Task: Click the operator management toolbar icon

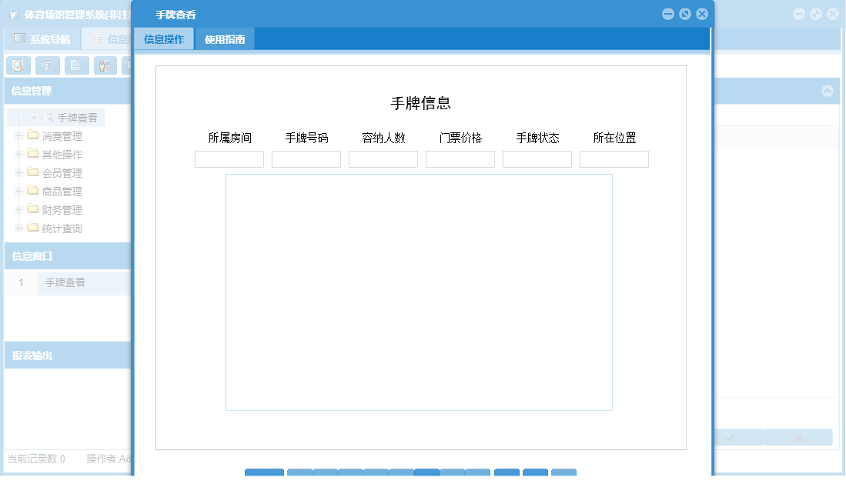Action: pos(103,65)
